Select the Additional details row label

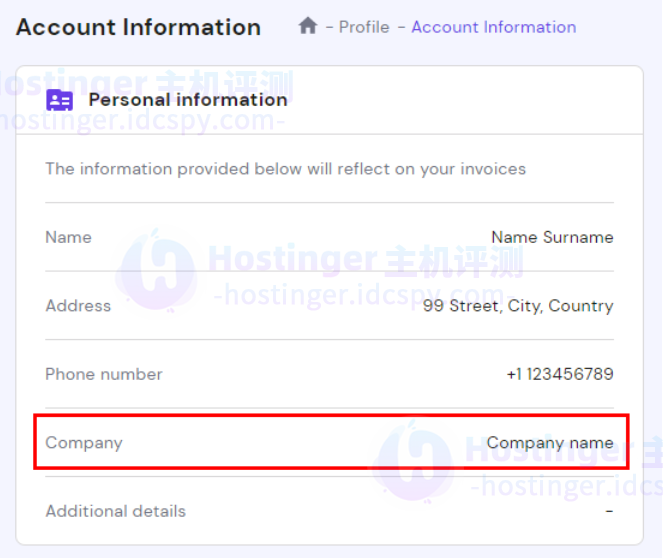click(115, 511)
